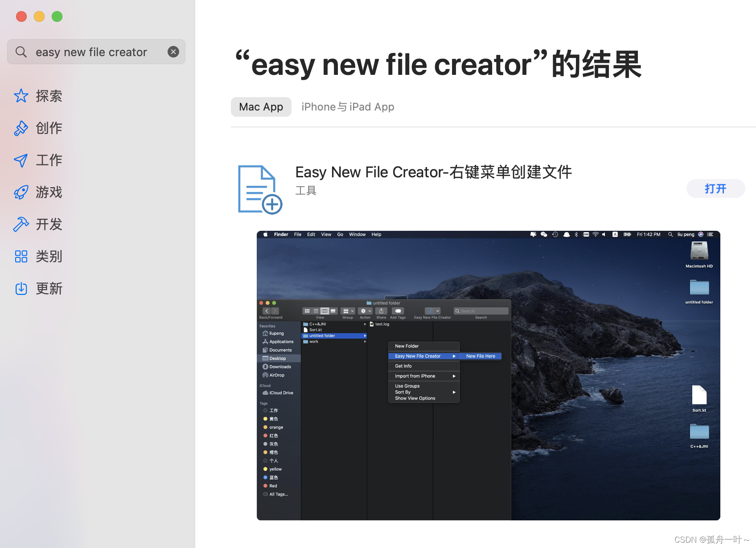Open 开发 via the hammer icon
The image size is (756, 548).
21,224
